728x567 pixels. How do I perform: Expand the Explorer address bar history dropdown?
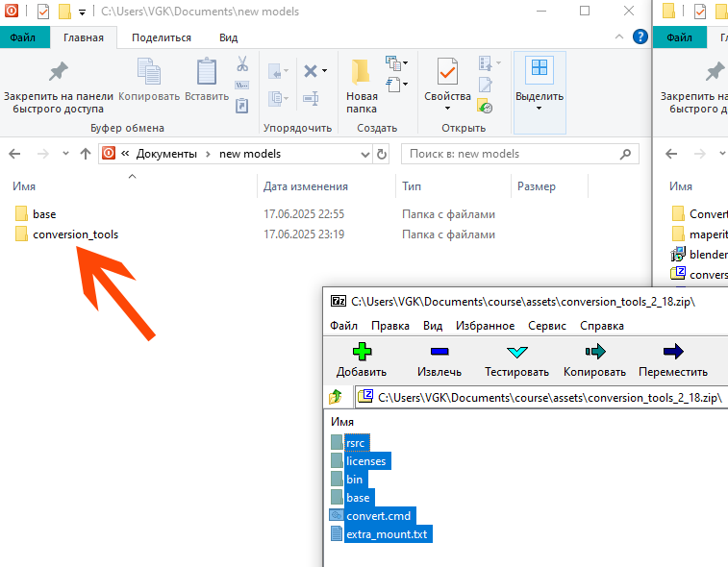tap(363, 154)
